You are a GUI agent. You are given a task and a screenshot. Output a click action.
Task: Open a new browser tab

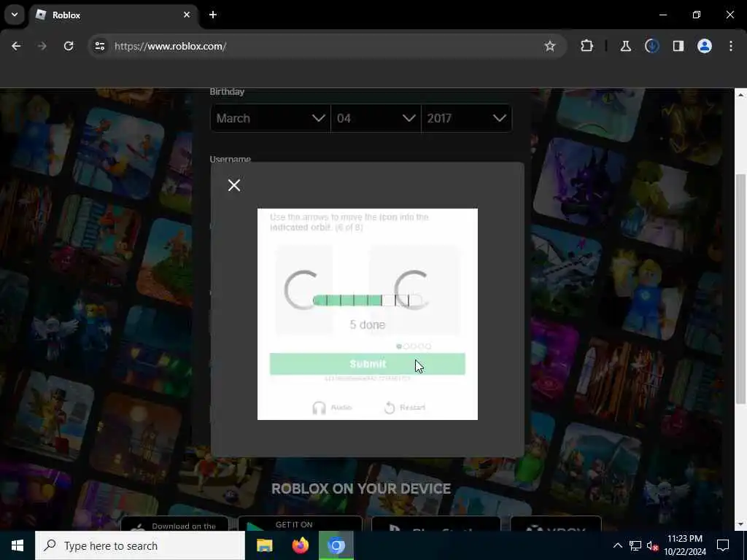tap(213, 15)
